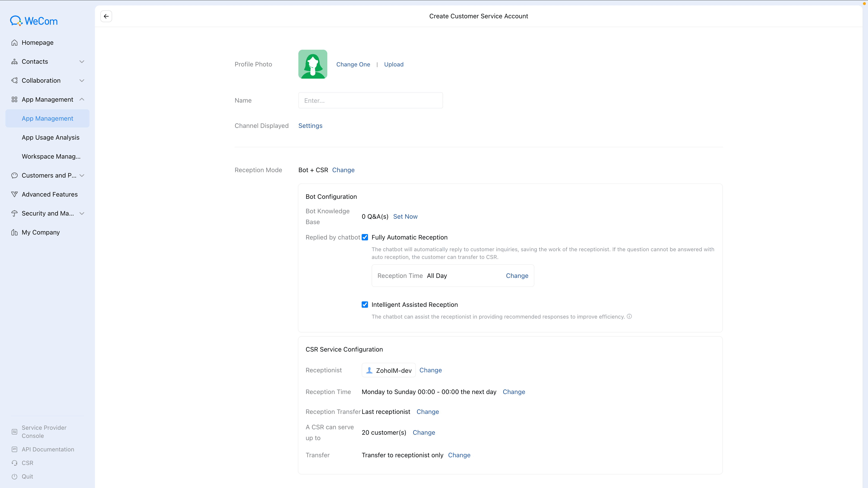Viewport: 868px width, 488px height.
Task: Click the Homepage house icon
Action: 14,43
